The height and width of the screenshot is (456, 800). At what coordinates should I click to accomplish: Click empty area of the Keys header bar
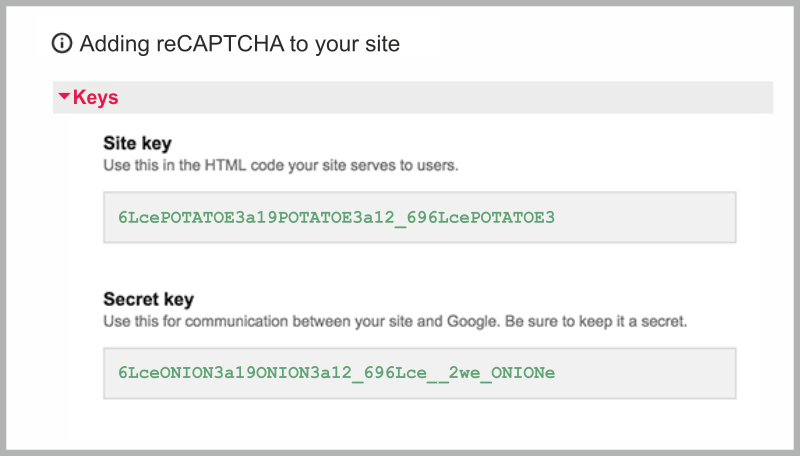click(x=450, y=97)
